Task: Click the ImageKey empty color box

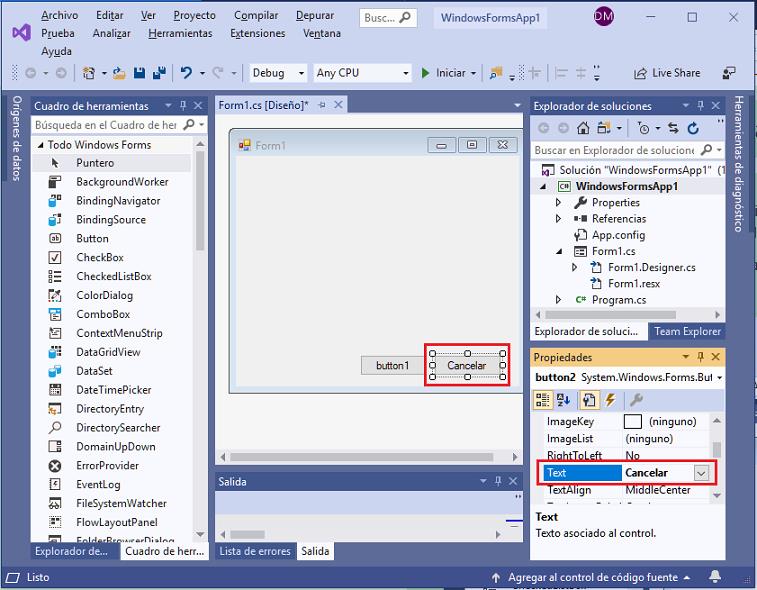Action: pos(632,421)
